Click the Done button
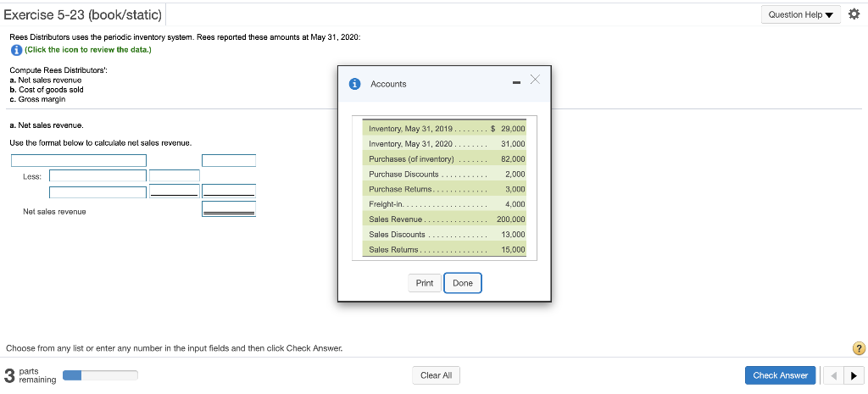Viewport: 868px width, 394px height. pos(463,283)
